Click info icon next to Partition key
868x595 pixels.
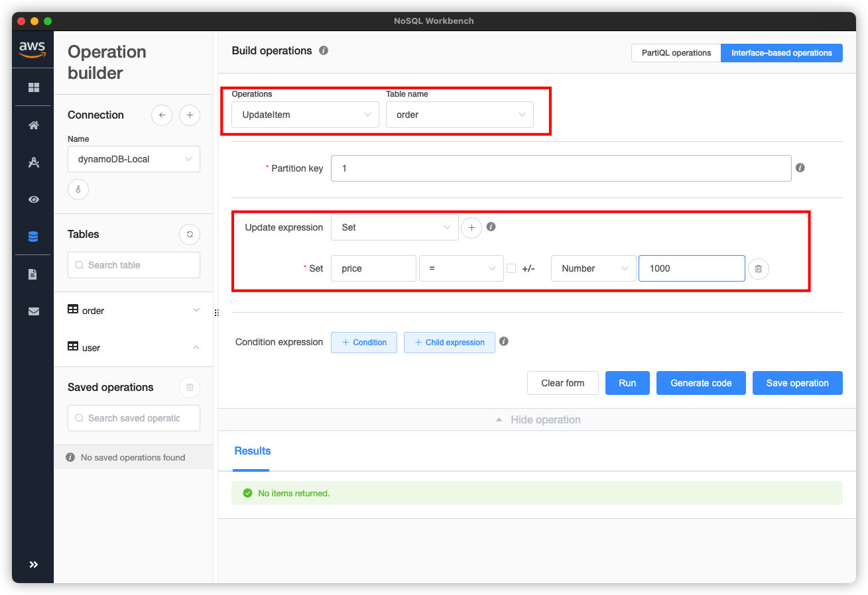coord(800,168)
